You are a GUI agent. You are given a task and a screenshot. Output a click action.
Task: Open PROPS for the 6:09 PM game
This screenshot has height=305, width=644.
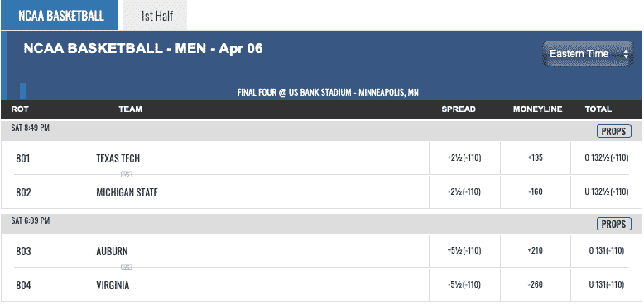click(x=613, y=224)
